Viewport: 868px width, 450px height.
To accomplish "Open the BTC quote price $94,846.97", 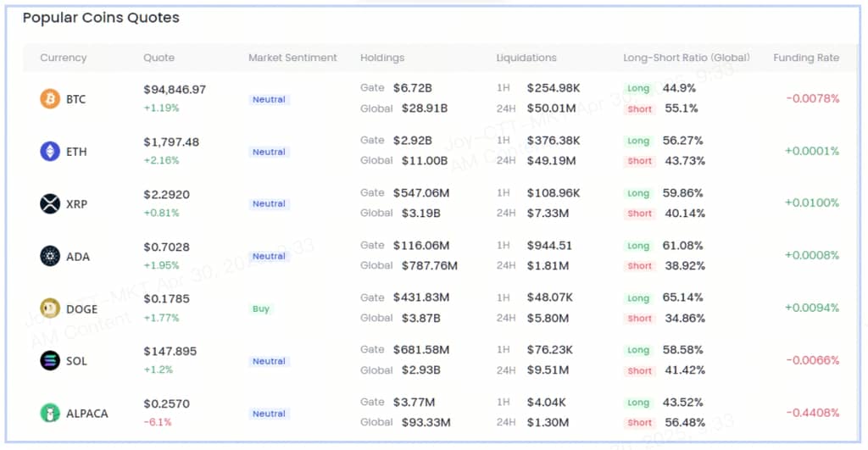I will (x=175, y=89).
